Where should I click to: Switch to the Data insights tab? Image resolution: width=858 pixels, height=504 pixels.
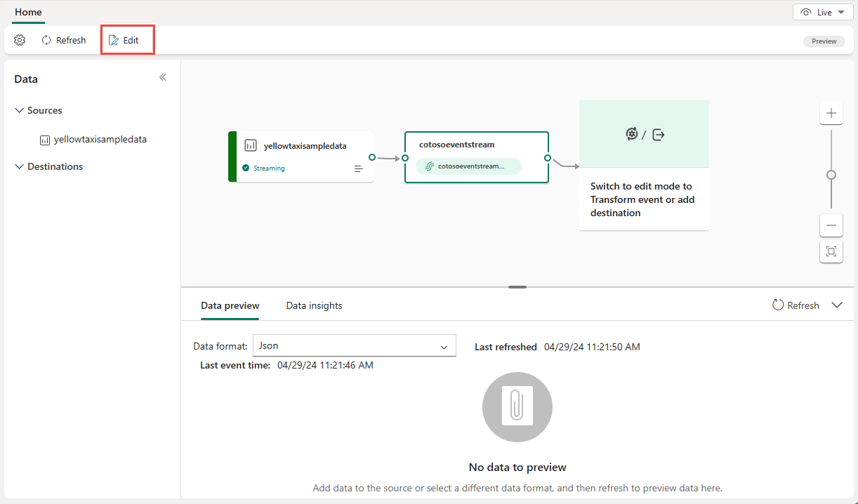pyautogui.click(x=314, y=305)
